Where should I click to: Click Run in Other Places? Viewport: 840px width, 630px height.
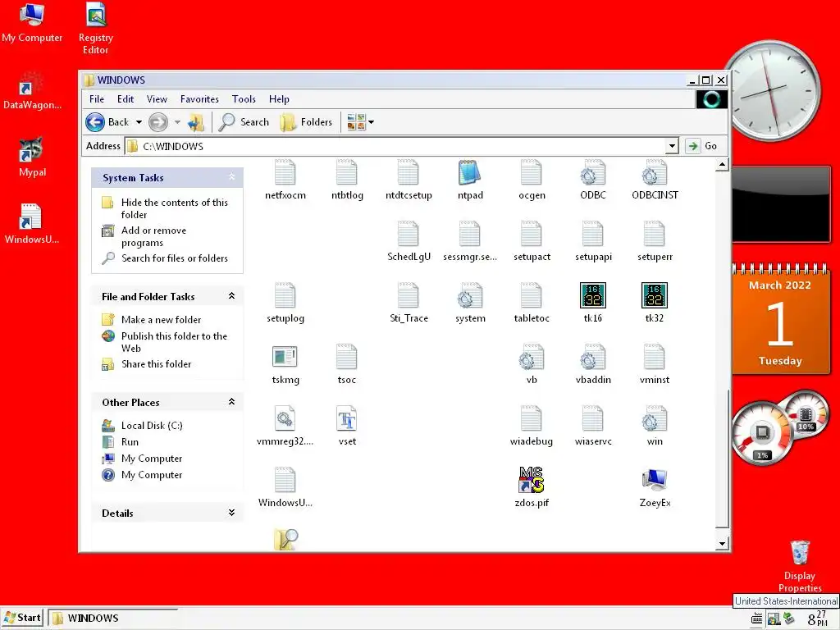130,442
